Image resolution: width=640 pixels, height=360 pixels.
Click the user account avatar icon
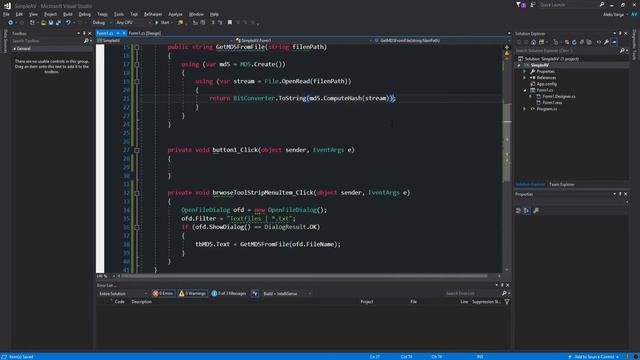(634, 14)
